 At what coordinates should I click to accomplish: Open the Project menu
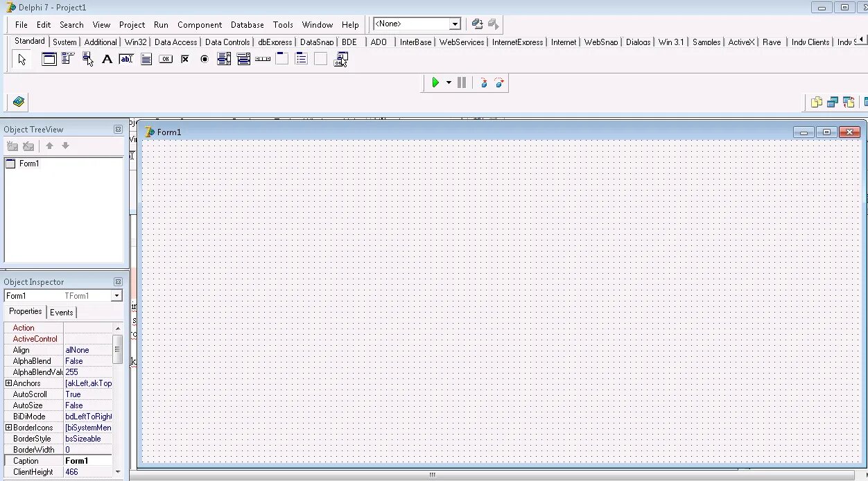(132, 24)
